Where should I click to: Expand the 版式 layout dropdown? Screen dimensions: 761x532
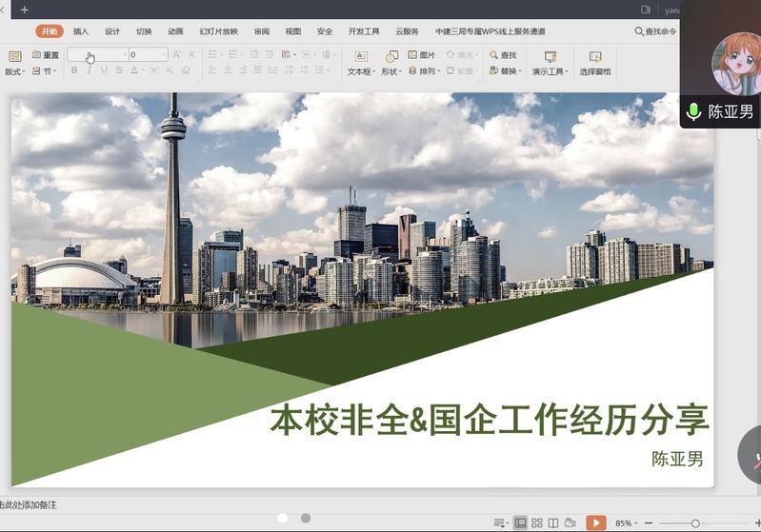coord(14,71)
